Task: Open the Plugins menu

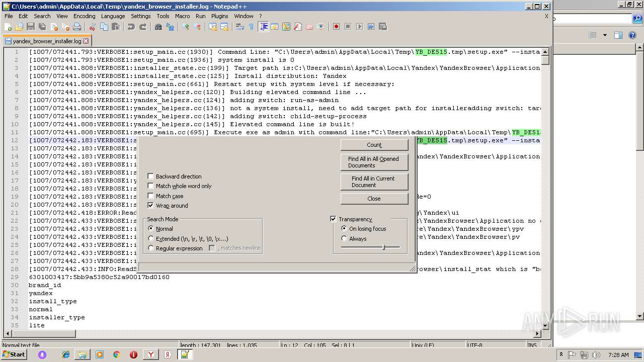Action: pos(219,16)
